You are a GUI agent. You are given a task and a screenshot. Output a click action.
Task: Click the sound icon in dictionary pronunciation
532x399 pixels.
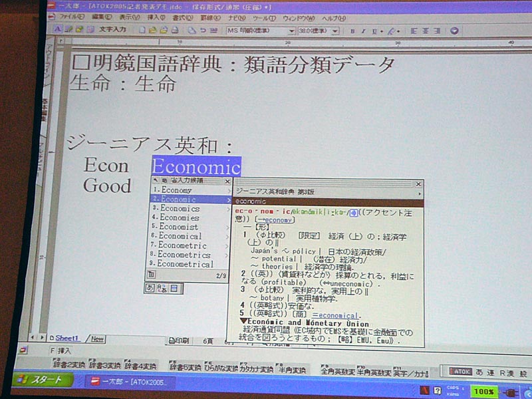coord(354,212)
